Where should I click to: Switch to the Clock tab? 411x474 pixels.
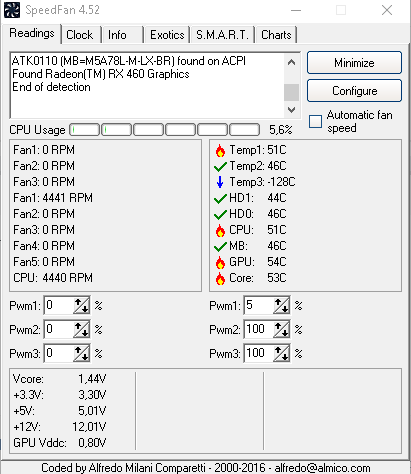80,35
